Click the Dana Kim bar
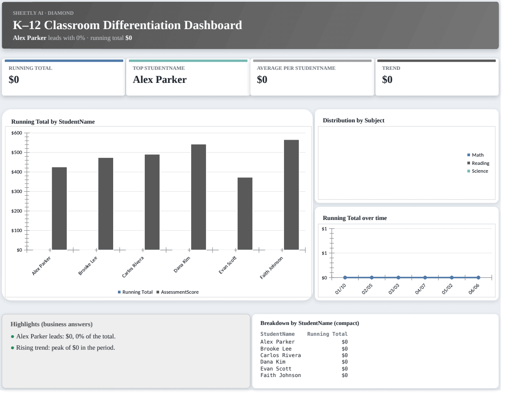The image size is (532, 400). click(199, 197)
